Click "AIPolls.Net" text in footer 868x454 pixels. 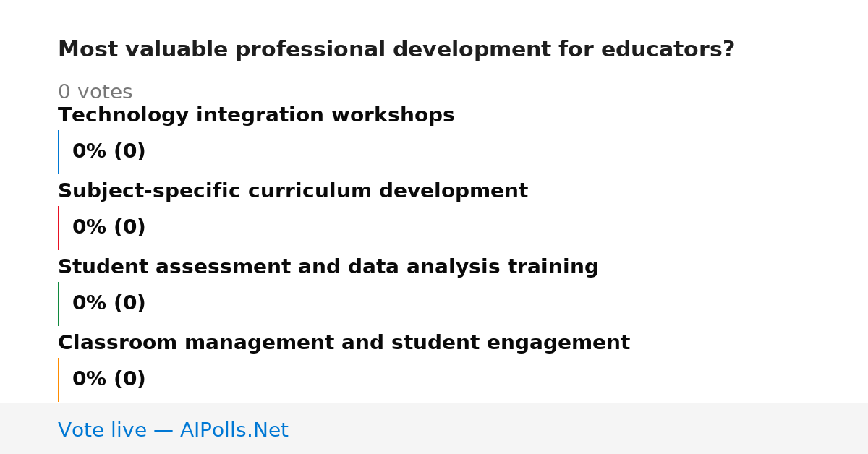(x=234, y=430)
